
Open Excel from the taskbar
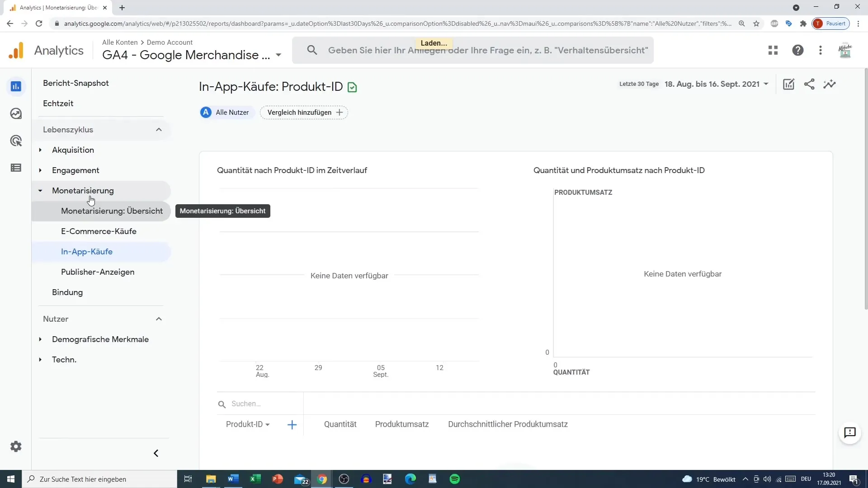pos(255,479)
